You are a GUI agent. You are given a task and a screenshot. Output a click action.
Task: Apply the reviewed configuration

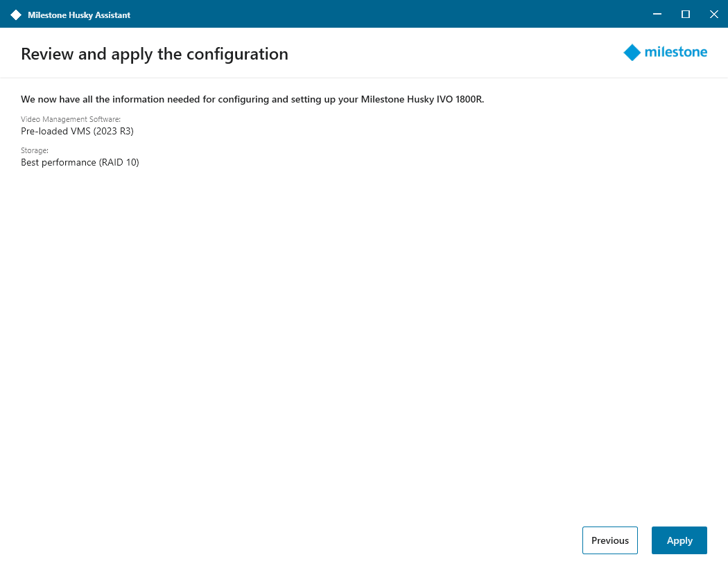click(679, 540)
